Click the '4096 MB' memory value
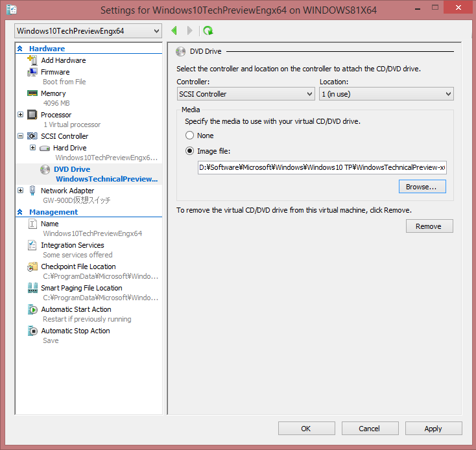476x450 pixels. click(56, 103)
